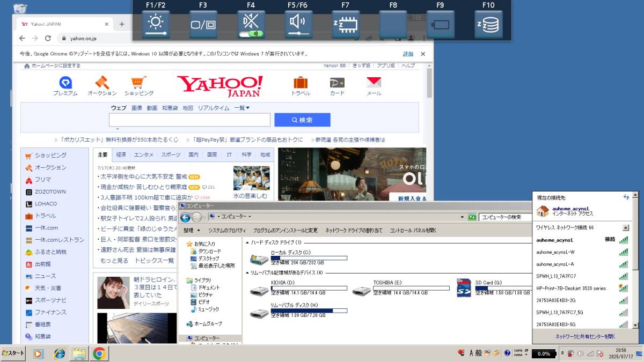Open the 詳細 link in Chrome update notice
The height and width of the screenshot is (362, 644).
coord(408,54)
